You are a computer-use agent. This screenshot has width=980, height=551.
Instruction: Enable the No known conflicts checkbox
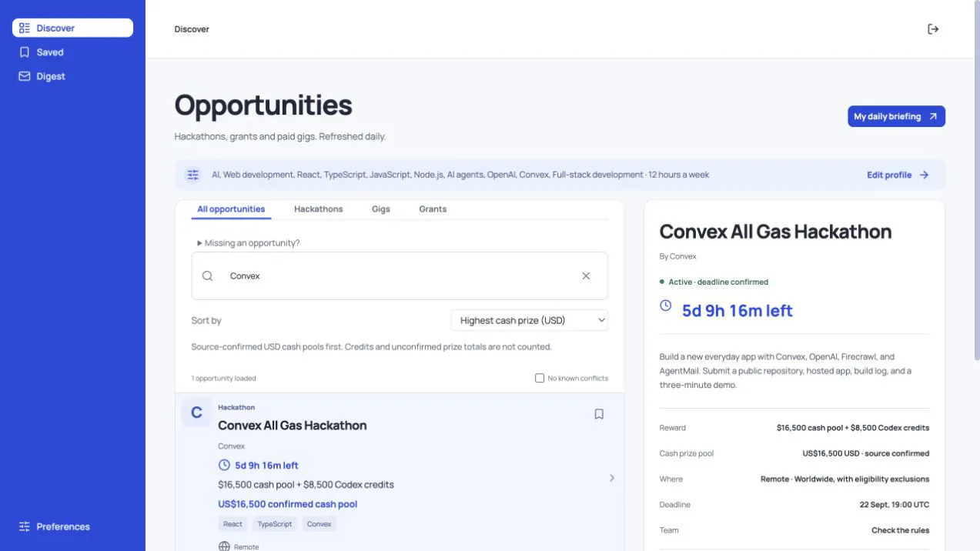click(x=540, y=378)
